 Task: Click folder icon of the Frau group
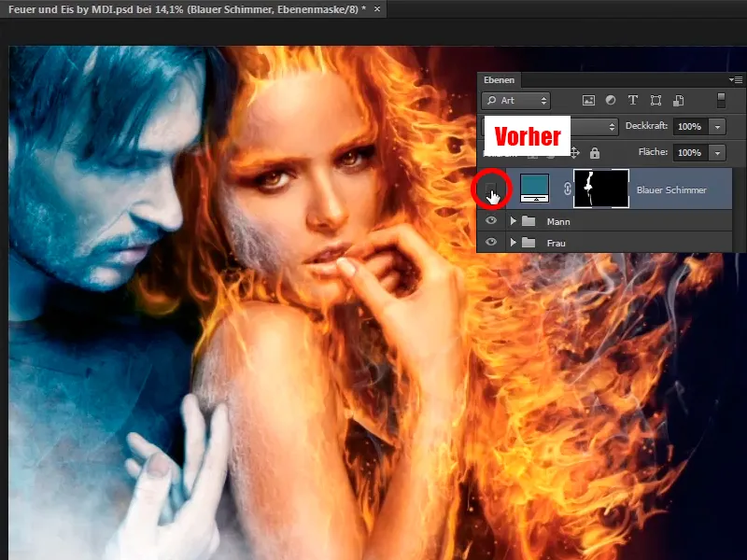tap(529, 243)
